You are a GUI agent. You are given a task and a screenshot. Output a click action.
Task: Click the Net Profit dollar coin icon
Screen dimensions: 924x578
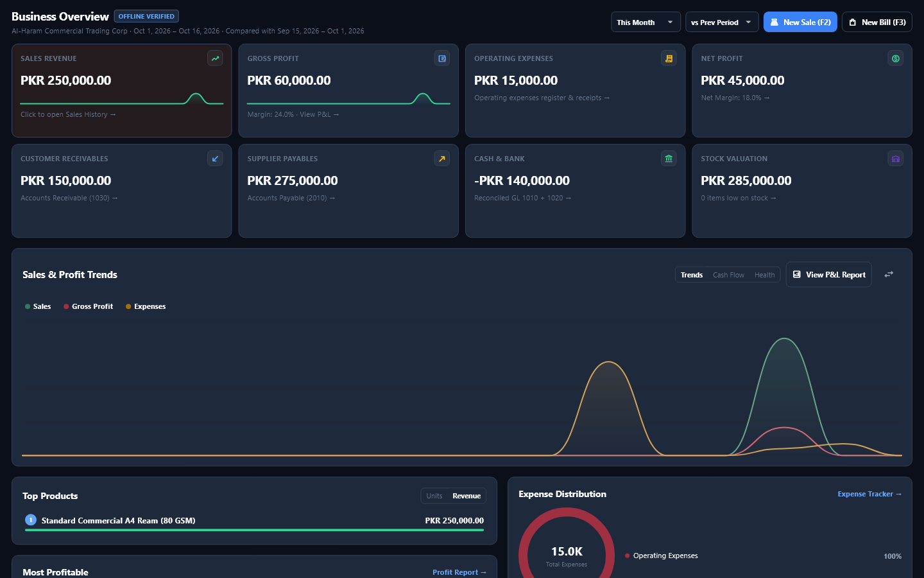click(x=896, y=58)
